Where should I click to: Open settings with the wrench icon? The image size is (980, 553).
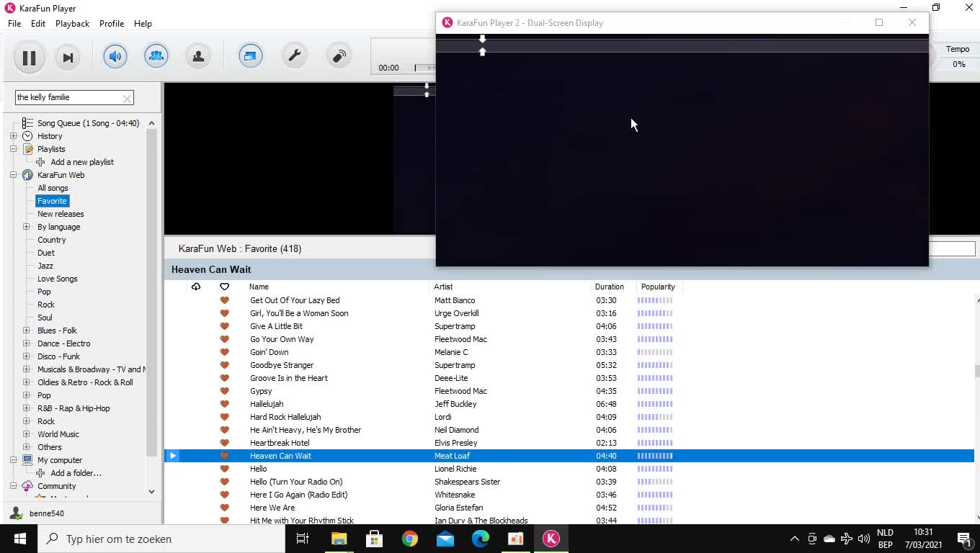coord(295,56)
